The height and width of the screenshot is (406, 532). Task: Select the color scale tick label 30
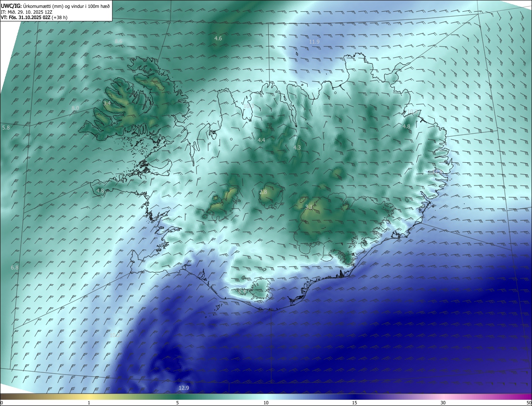[443, 403]
